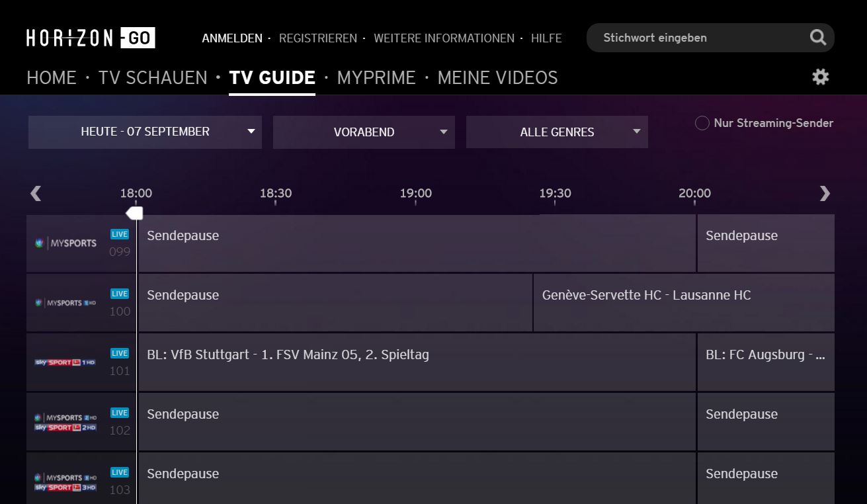Image resolution: width=867 pixels, height=504 pixels.
Task: Click the Horizon Go logo
Action: pos(91,38)
